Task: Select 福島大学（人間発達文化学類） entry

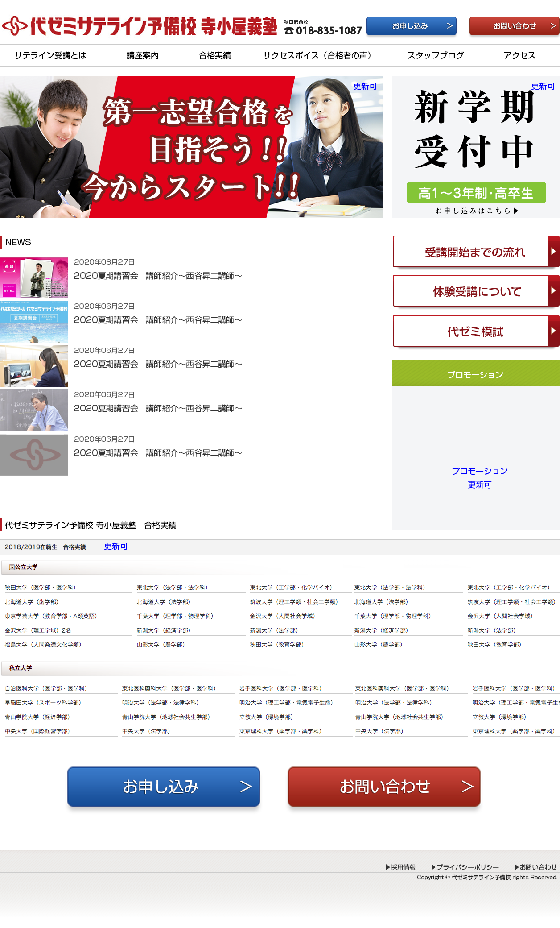Action: pyautogui.click(x=43, y=645)
